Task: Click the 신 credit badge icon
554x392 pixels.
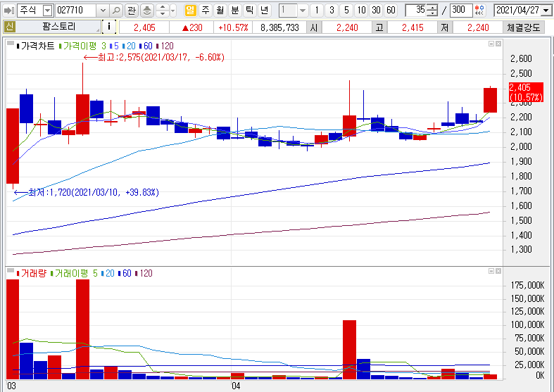Action: click(x=9, y=27)
